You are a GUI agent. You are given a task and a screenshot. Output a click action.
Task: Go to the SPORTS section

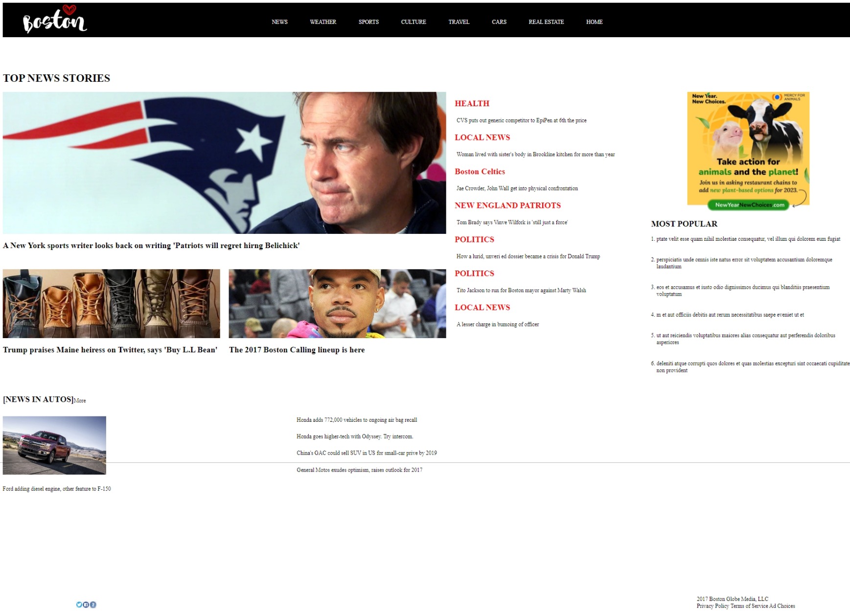[x=368, y=22]
